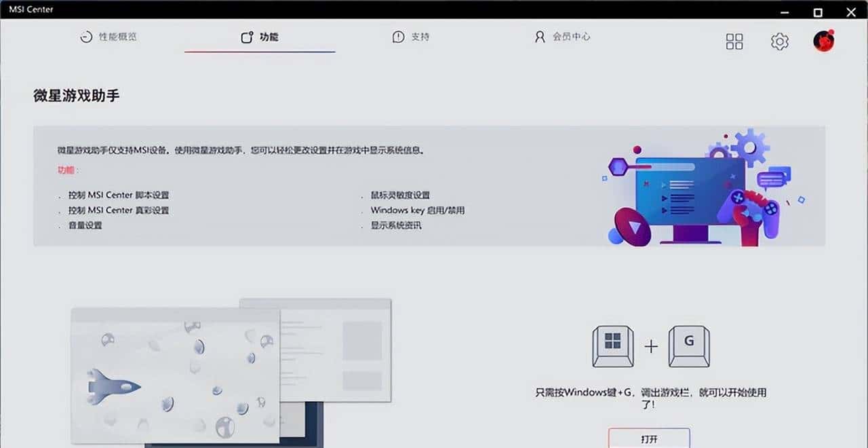Open the MSI Center settings gear
The width and height of the screenshot is (868, 448).
(778, 41)
